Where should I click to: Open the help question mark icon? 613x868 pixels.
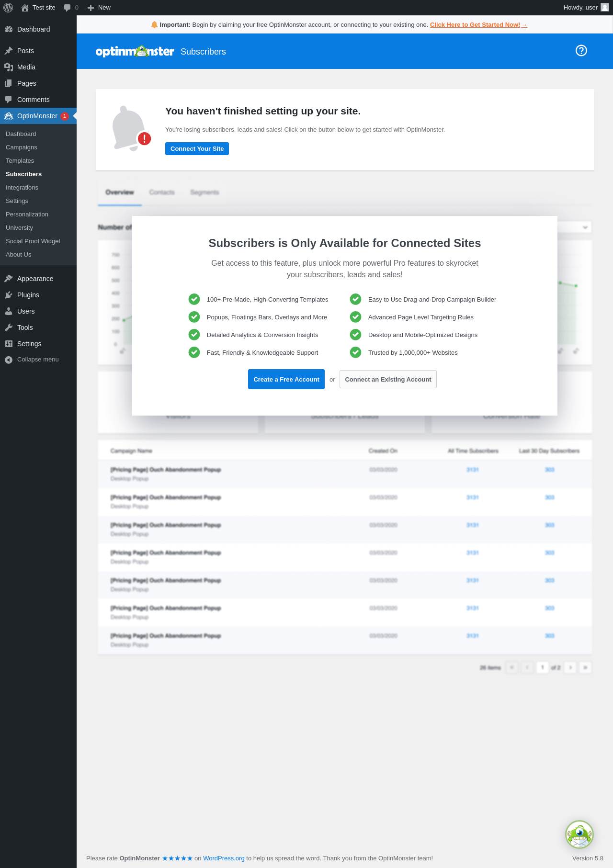click(x=581, y=51)
